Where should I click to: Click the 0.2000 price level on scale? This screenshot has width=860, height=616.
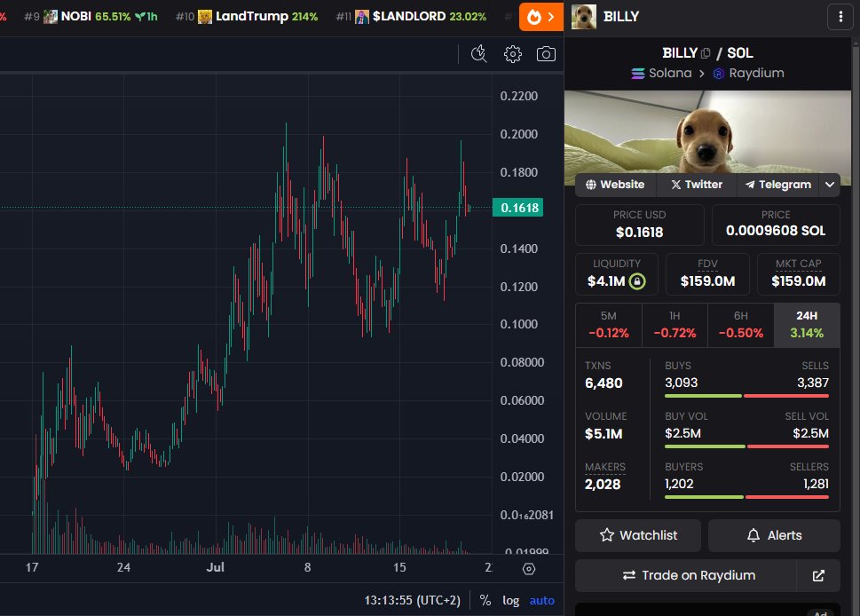click(519, 134)
